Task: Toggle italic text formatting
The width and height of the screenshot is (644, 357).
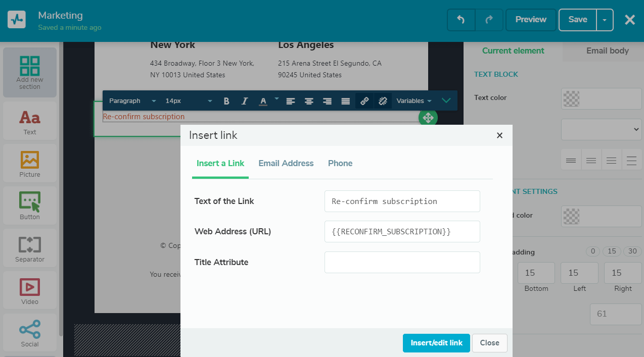Action: 245,101
